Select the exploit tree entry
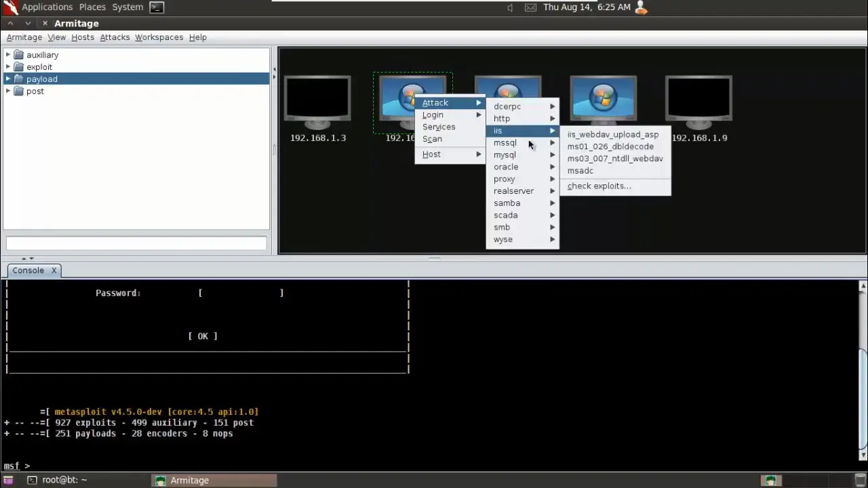This screenshot has height=488, width=868. click(39, 67)
